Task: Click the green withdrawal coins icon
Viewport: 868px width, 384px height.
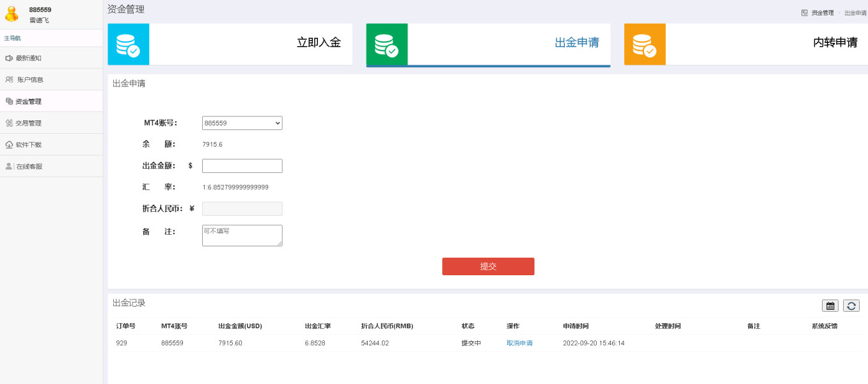Action: click(x=386, y=45)
